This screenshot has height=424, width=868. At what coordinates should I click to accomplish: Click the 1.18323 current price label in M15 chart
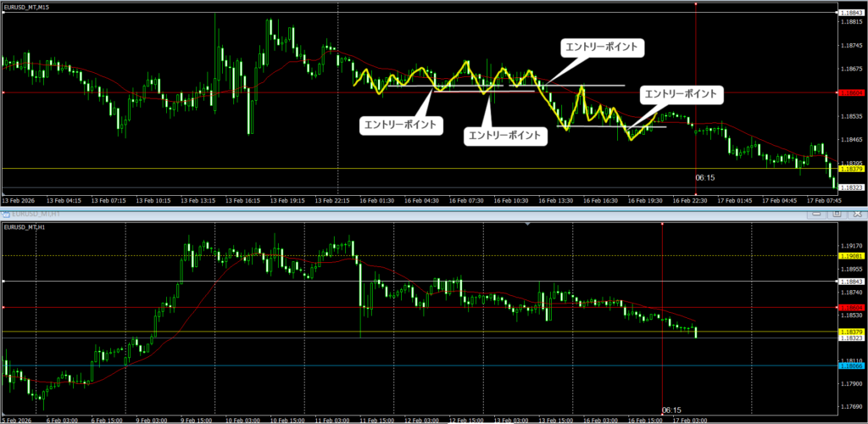[x=852, y=187]
